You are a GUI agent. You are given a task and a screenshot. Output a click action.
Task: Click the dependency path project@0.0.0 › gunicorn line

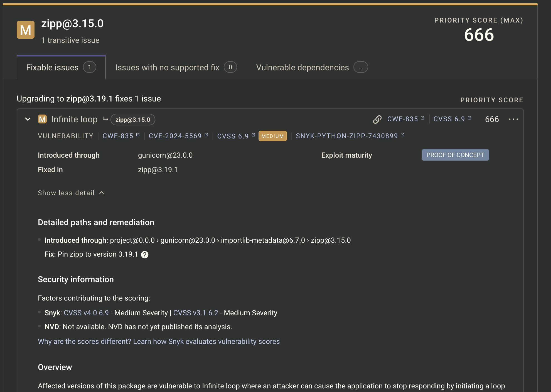coord(198,240)
